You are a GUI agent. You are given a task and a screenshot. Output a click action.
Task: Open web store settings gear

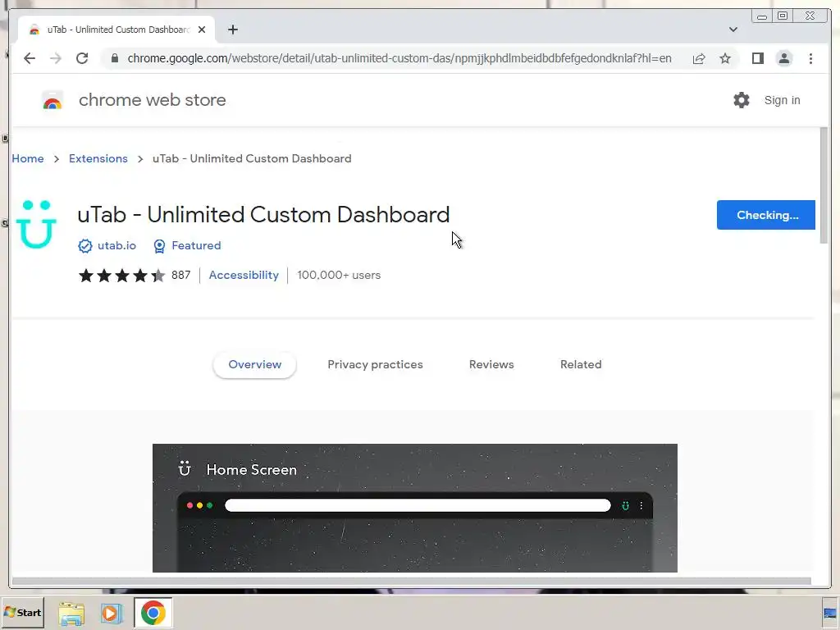pos(741,100)
